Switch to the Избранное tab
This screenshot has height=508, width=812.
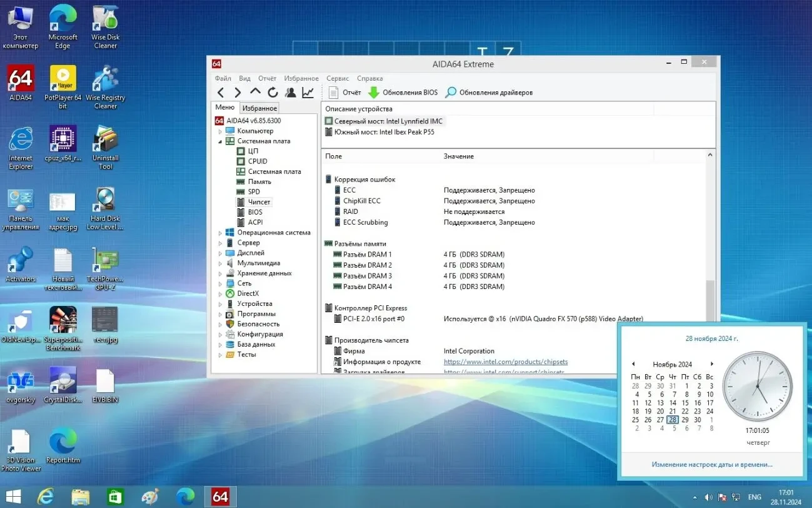pyautogui.click(x=259, y=107)
